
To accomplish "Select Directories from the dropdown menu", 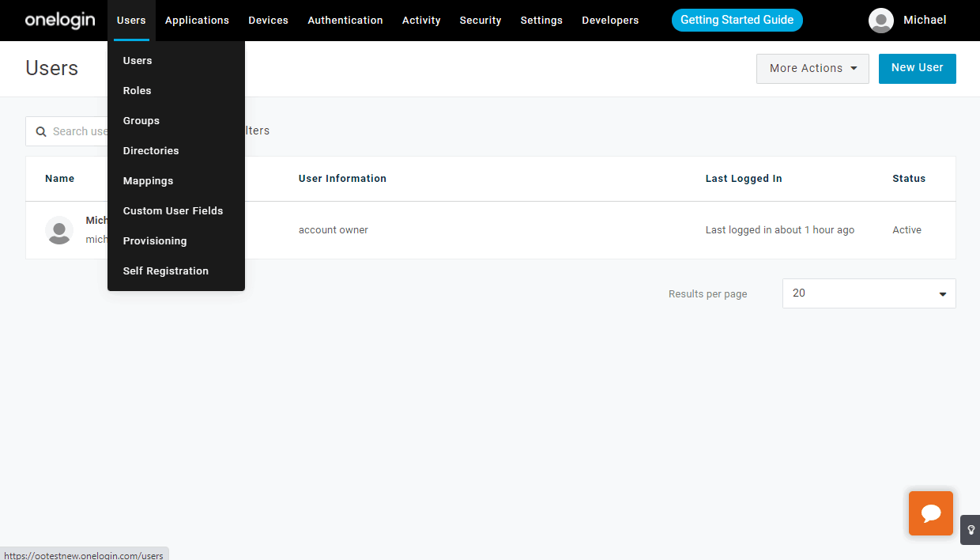I will (x=150, y=150).
